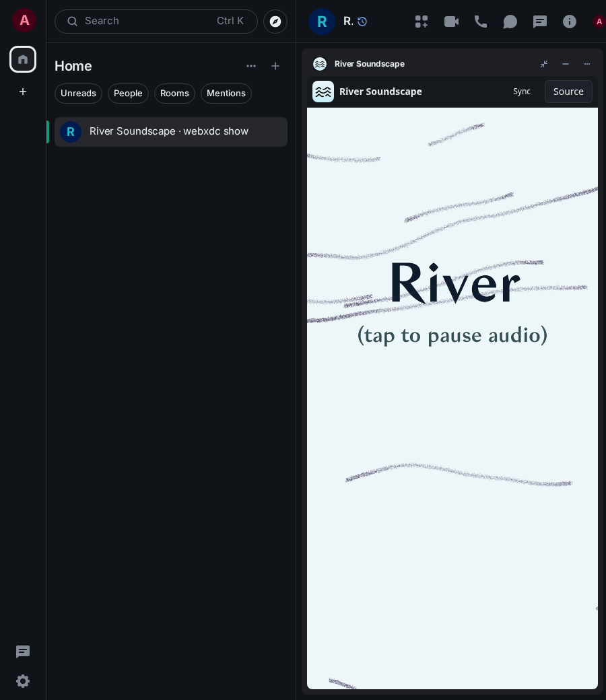Create a new space with plus icon
606x700 pixels.
pyautogui.click(x=23, y=92)
